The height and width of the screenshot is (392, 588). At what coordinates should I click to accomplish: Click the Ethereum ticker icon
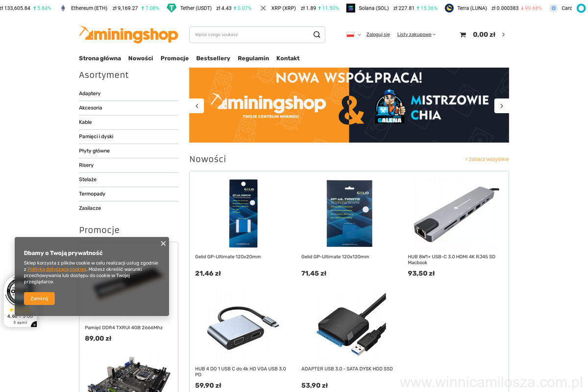pyautogui.click(x=63, y=8)
